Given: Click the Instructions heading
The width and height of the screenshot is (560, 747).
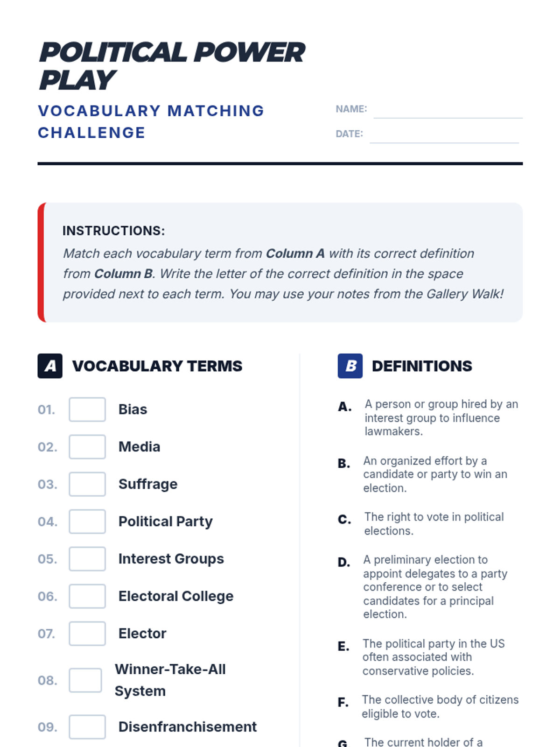Looking at the screenshot, I should point(114,231).
